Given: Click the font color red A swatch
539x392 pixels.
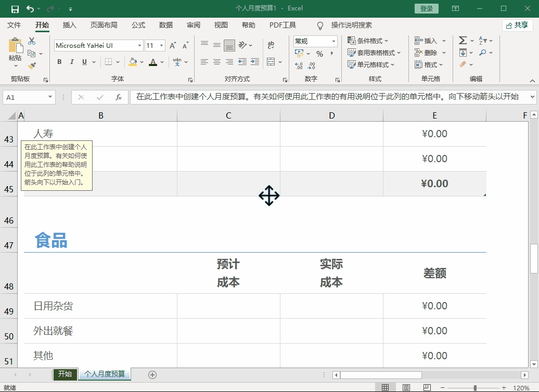Looking at the screenshot, I should point(153,62).
